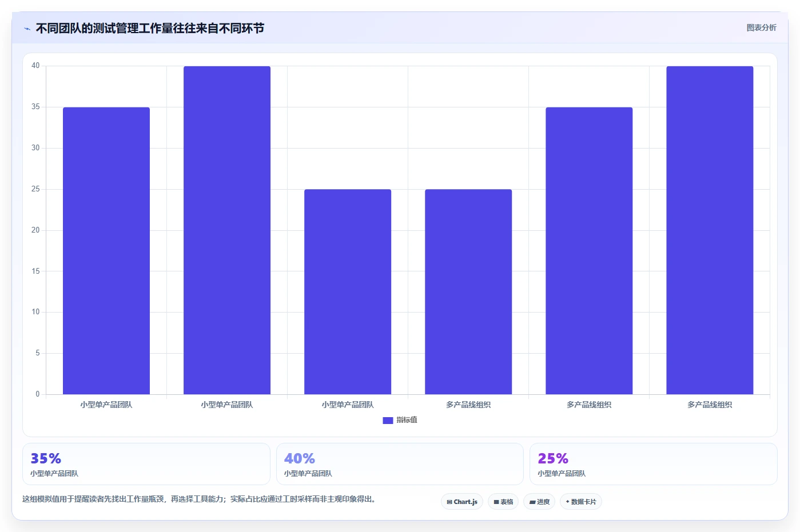The height and width of the screenshot is (532, 800).
Task: Click the 多产品线组织 bar reaching 40
Action: (710, 230)
